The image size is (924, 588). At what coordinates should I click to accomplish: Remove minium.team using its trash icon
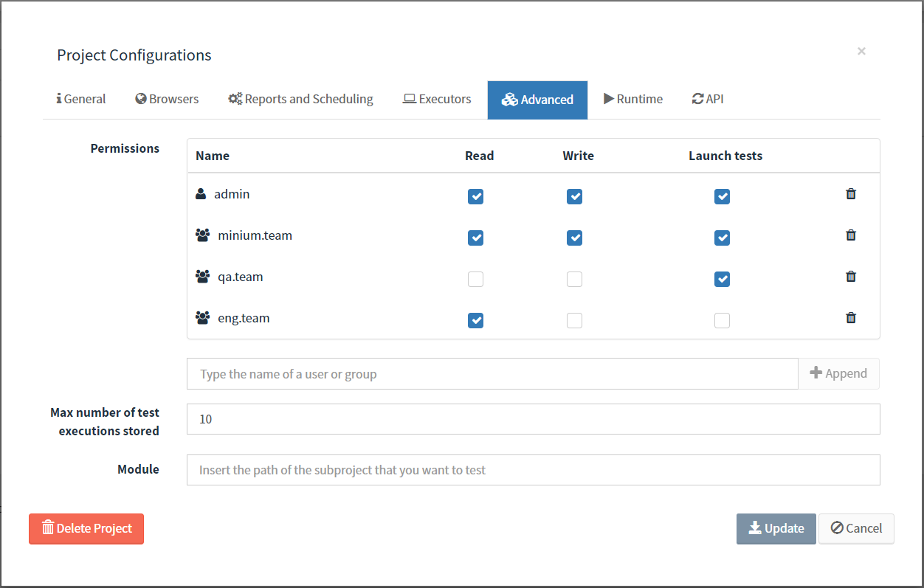[x=851, y=235]
